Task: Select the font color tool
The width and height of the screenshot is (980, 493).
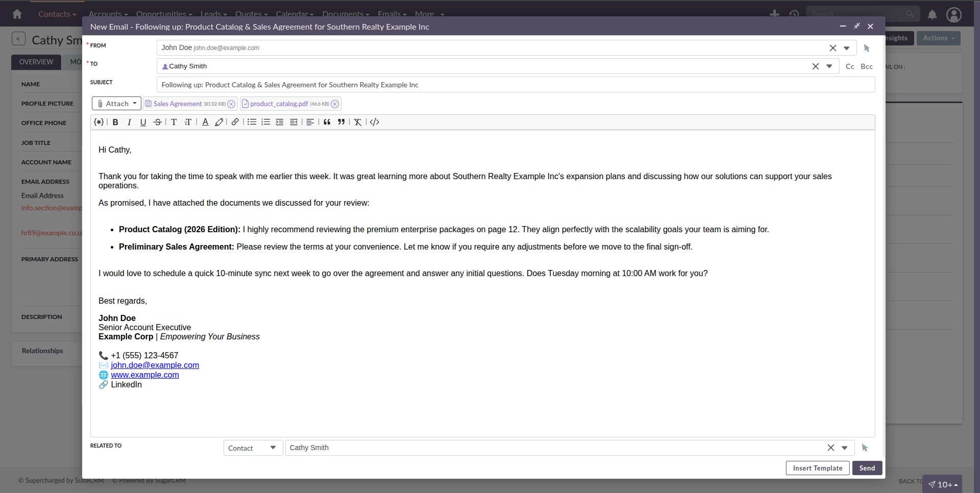Action: pos(205,122)
